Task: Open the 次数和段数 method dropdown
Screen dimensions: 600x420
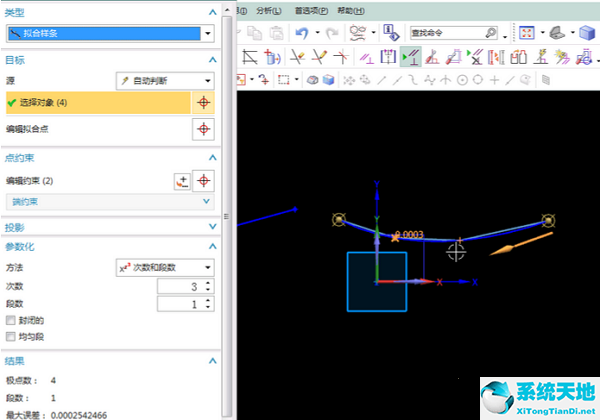Action: coord(207,267)
